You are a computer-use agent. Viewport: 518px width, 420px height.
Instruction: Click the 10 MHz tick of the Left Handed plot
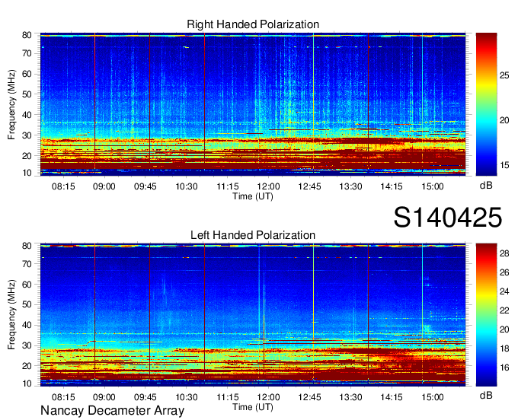(27, 383)
